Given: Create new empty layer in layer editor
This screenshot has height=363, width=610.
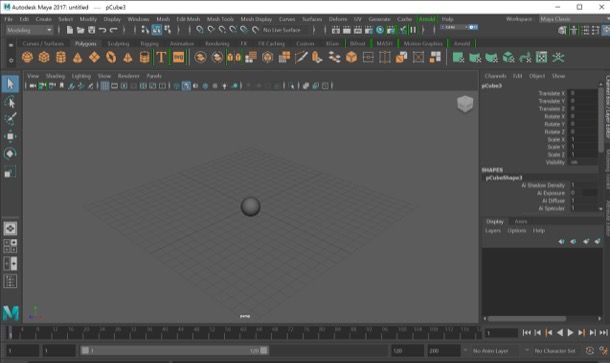Looking at the screenshot, I should coord(586,242).
